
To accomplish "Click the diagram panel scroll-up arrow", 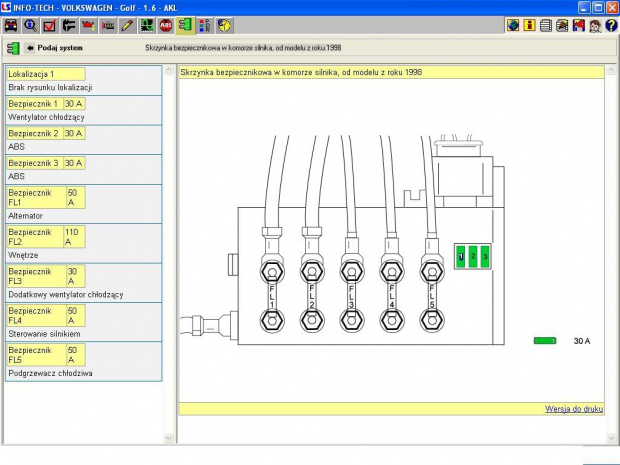I will [611, 70].
